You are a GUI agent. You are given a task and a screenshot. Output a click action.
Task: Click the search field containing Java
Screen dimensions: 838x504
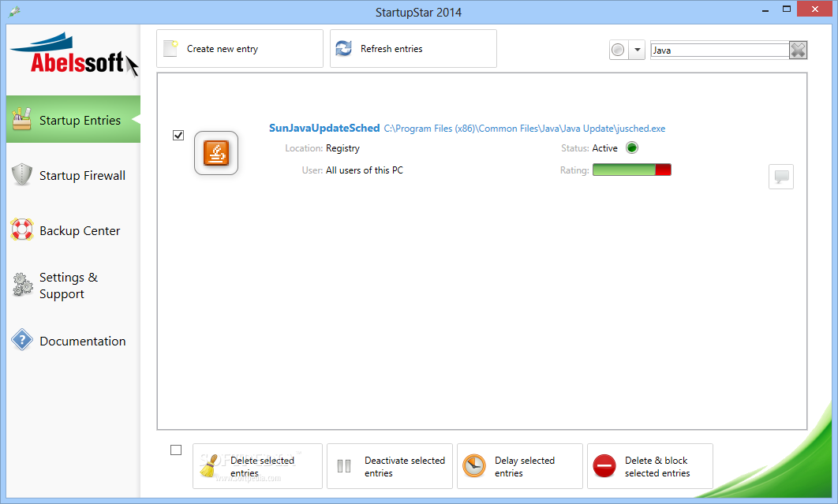(x=720, y=50)
